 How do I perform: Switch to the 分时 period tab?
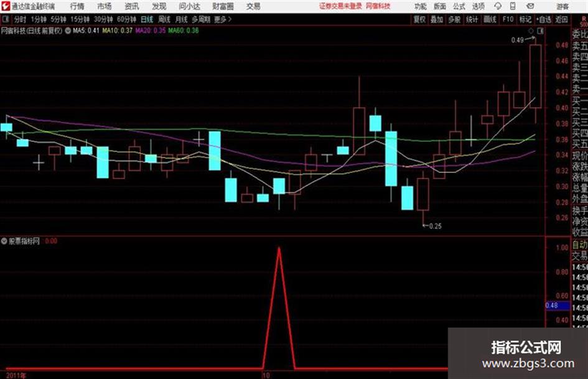click(21, 19)
